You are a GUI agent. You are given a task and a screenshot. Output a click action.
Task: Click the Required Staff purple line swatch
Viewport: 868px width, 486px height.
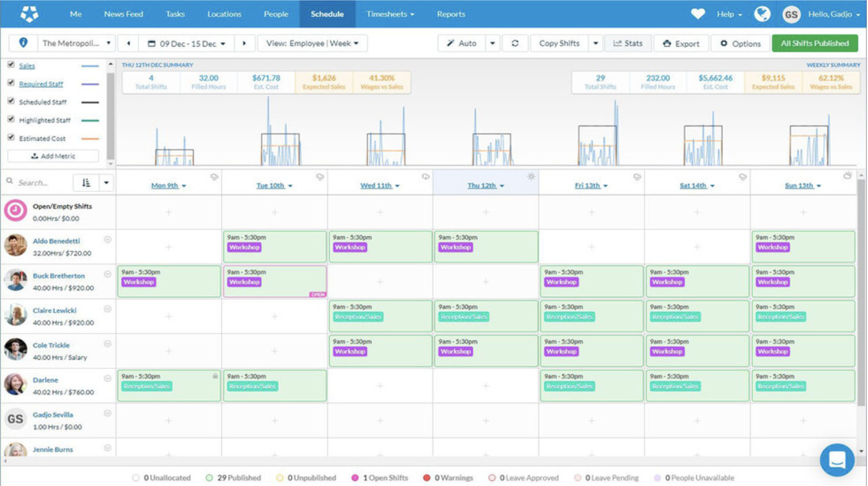(x=90, y=84)
